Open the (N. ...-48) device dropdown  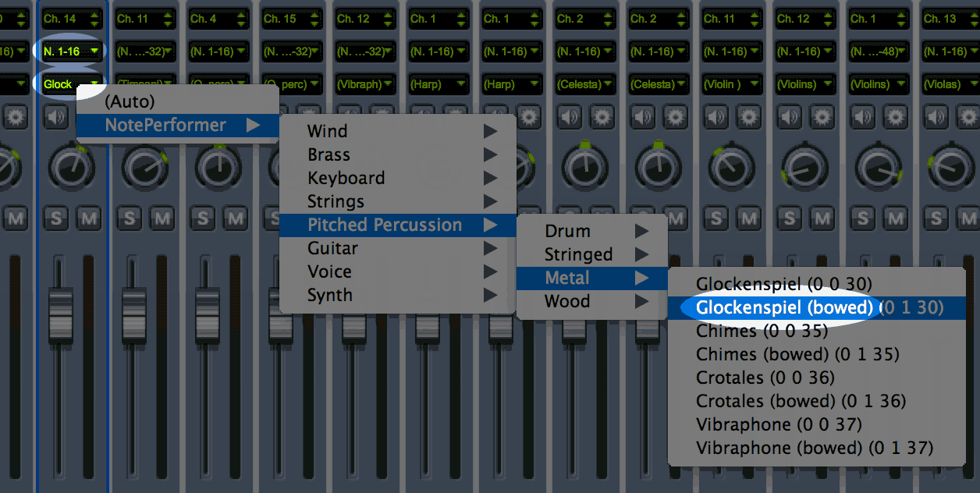(x=879, y=51)
